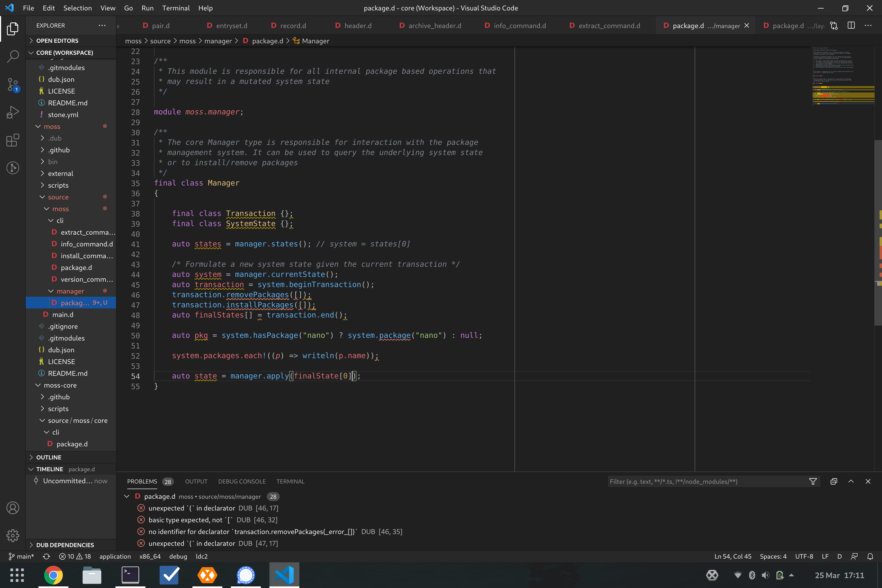
Task: Collapse the moss-core folder
Action: coord(71,385)
